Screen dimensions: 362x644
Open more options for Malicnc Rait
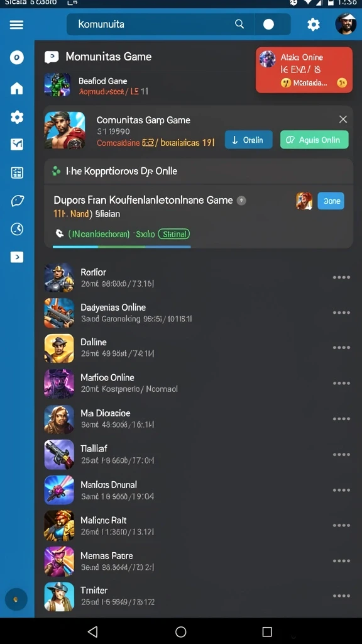341,525
